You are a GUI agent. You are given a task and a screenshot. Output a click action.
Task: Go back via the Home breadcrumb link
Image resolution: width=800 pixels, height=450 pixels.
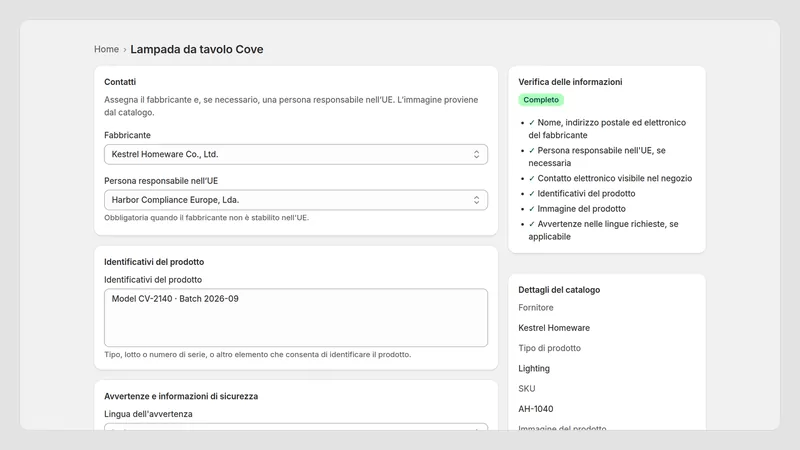pyautogui.click(x=106, y=49)
